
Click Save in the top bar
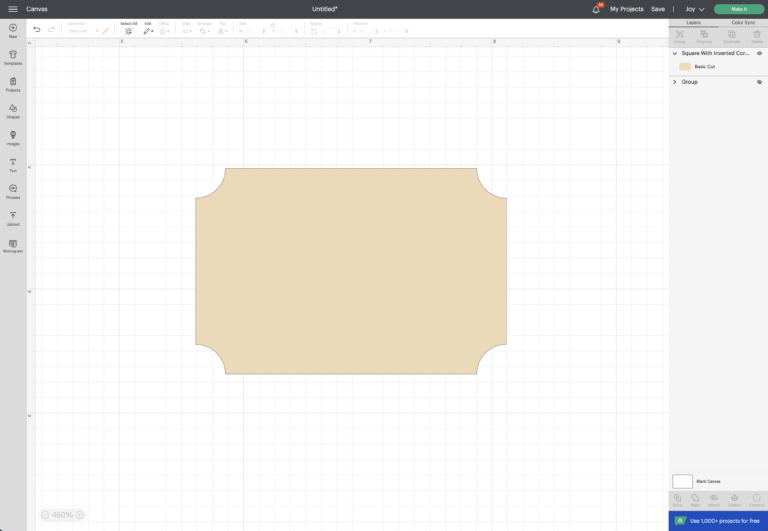pyautogui.click(x=657, y=9)
